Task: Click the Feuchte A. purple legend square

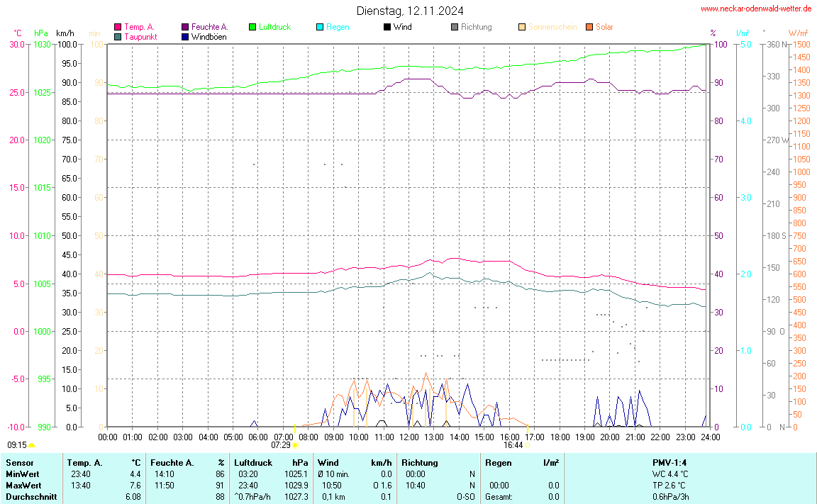Action: click(x=185, y=27)
